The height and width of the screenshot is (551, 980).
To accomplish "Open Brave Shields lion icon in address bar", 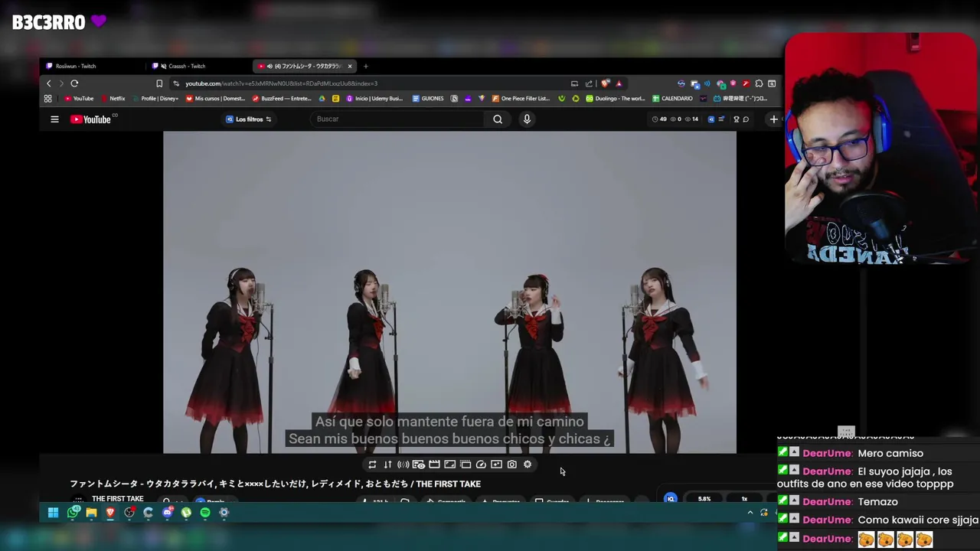I will [606, 83].
